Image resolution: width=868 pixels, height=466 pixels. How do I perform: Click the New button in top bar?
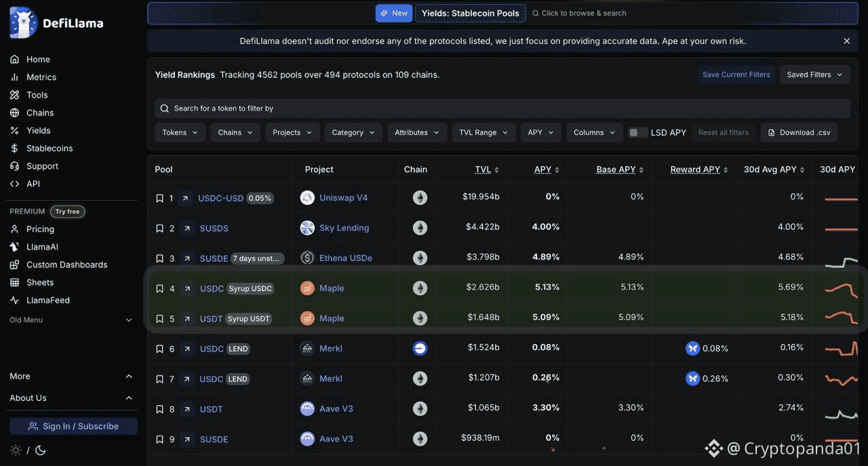coord(394,13)
